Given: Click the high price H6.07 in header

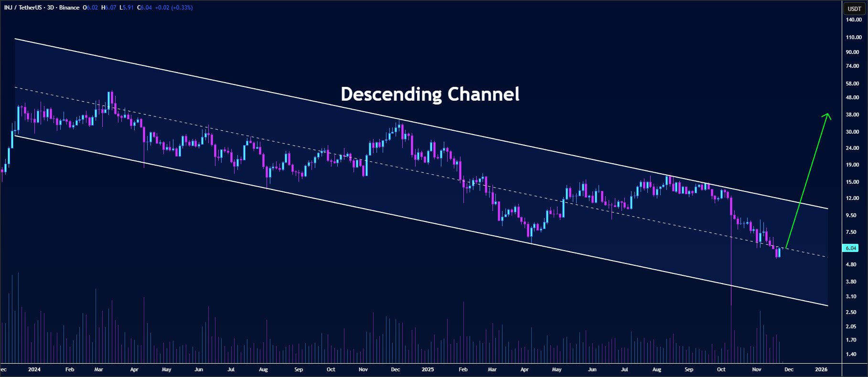Looking at the screenshot, I should point(108,8).
